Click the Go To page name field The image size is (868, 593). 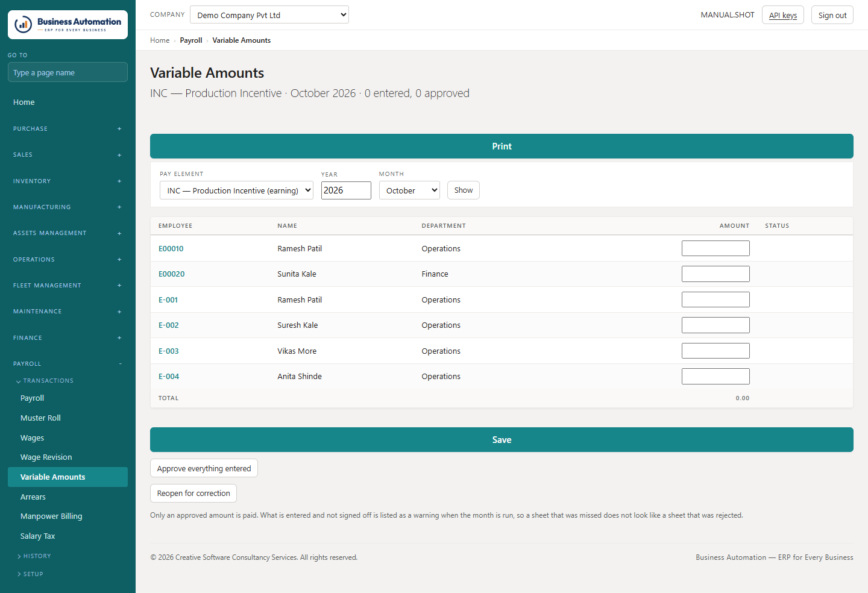[x=68, y=72]
